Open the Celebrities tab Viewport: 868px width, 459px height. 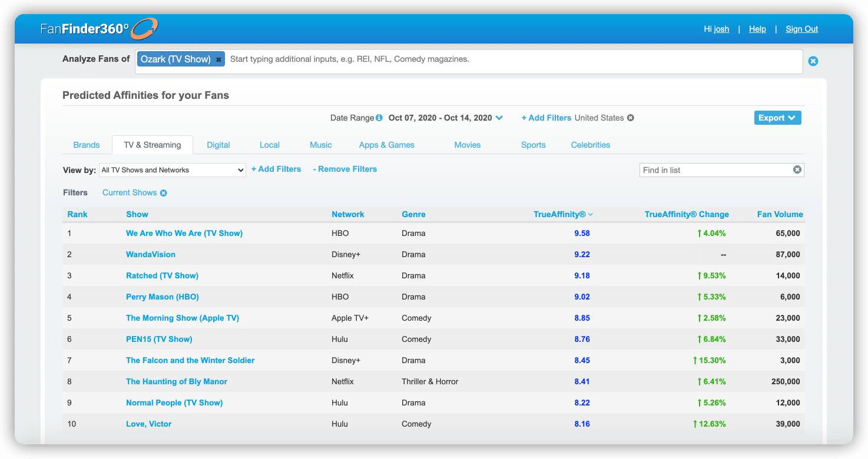[591, 145]
